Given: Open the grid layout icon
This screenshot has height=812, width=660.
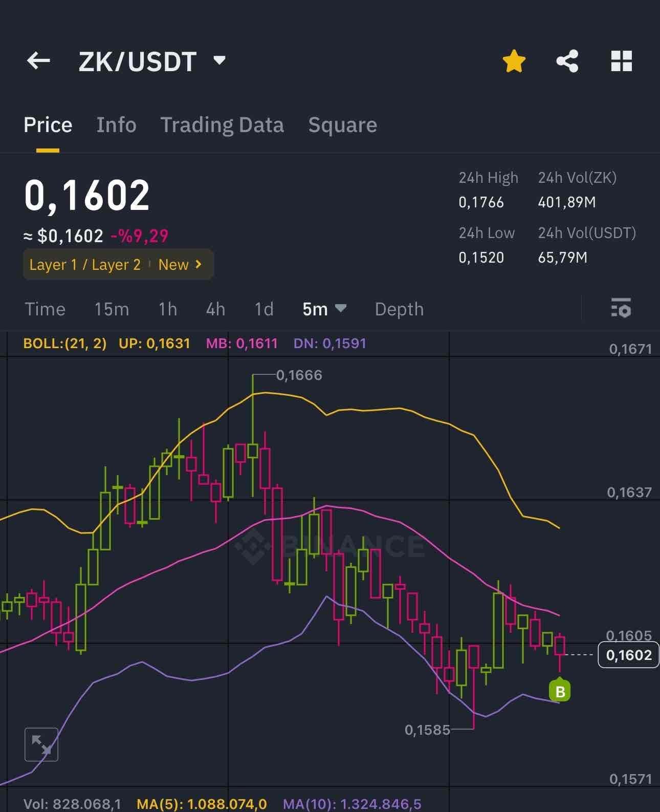Looking at the screenshot, I should (622, 61).
